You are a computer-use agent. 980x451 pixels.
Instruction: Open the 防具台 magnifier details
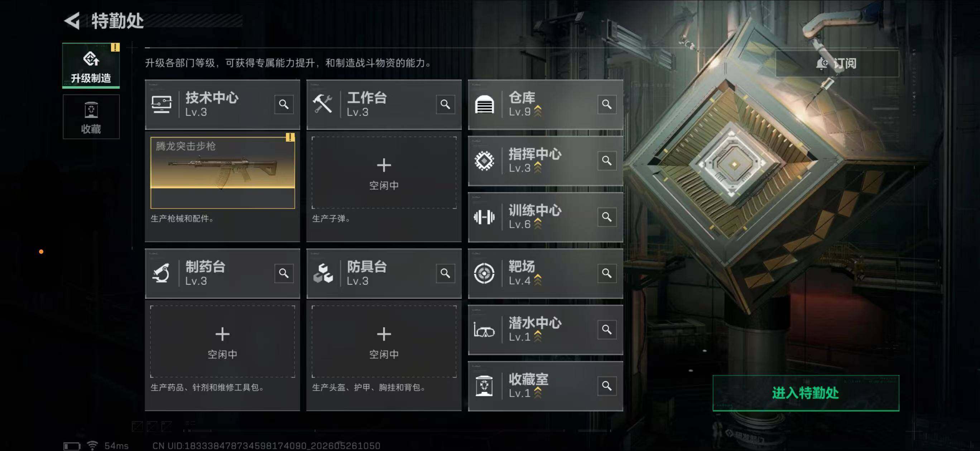click(445, 273)
